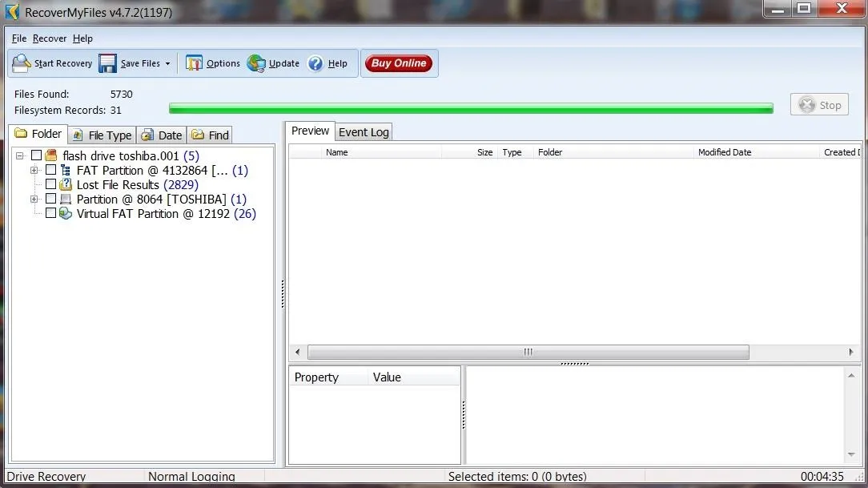The image size is (868, 488).
Task: Sort the file list by Modified Date column
Action: tap(756, 152)
